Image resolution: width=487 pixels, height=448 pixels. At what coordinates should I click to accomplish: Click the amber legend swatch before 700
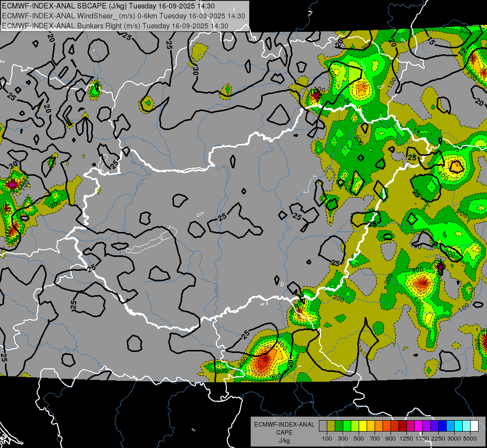[371, 426]
